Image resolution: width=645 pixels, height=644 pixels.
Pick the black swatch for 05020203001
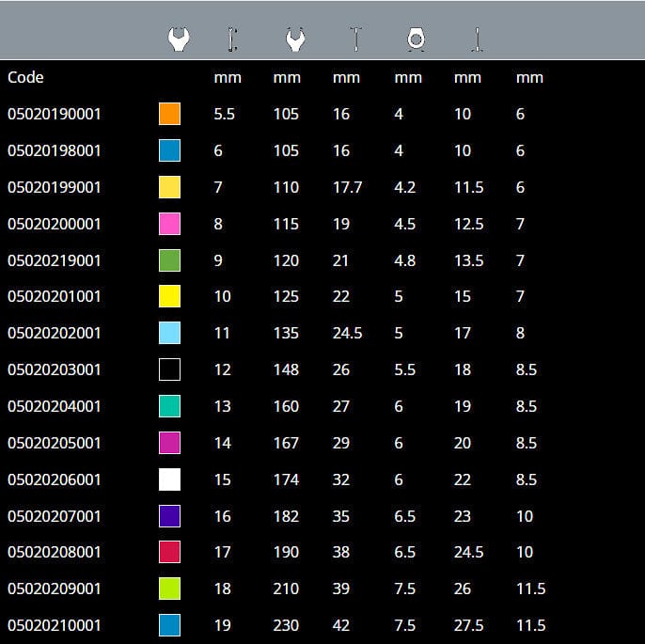point(169,369)
